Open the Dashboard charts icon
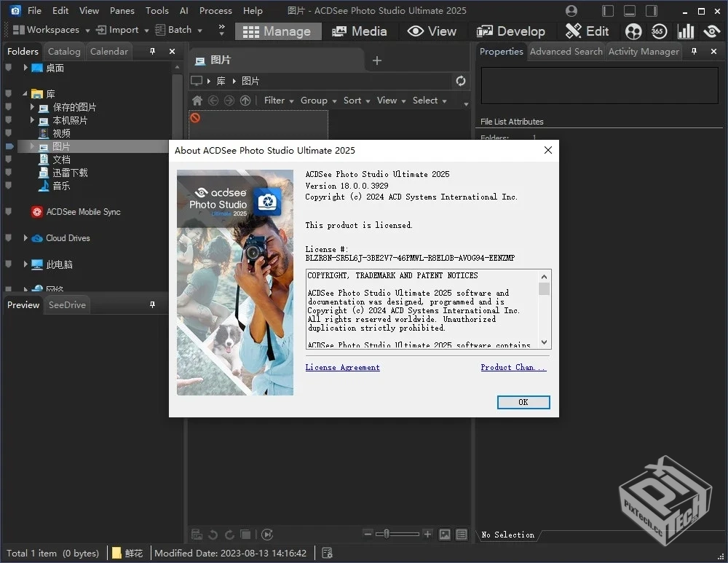This screenshot has height=563, width=728. point(685,31)
